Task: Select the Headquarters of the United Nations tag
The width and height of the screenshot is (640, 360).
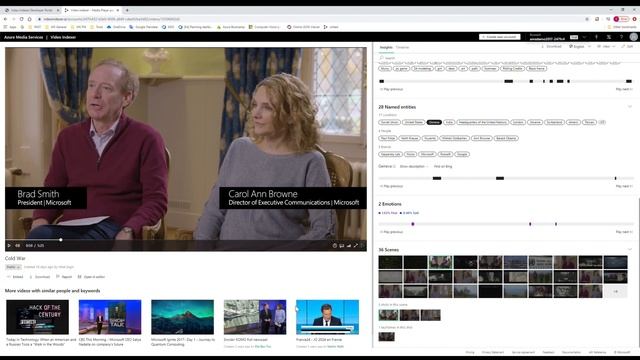Action: pos(482,122)
